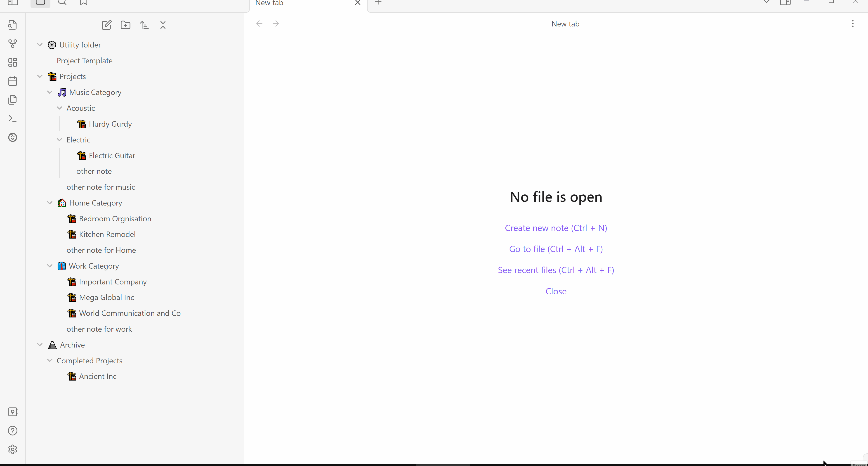Open the Kitchen Remodel note
Viewport: 868px width, 466px height.
[107, 234]
